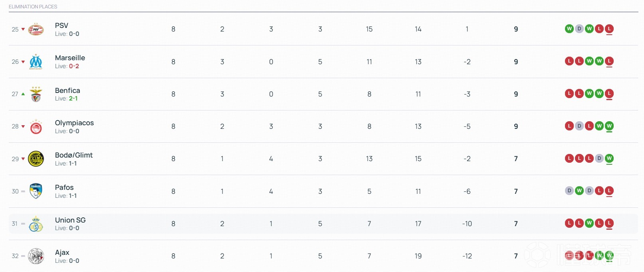Click the Pafos club crest
Image resolution: width=644 pixels, height=272 pixels.
pos(36,191)
